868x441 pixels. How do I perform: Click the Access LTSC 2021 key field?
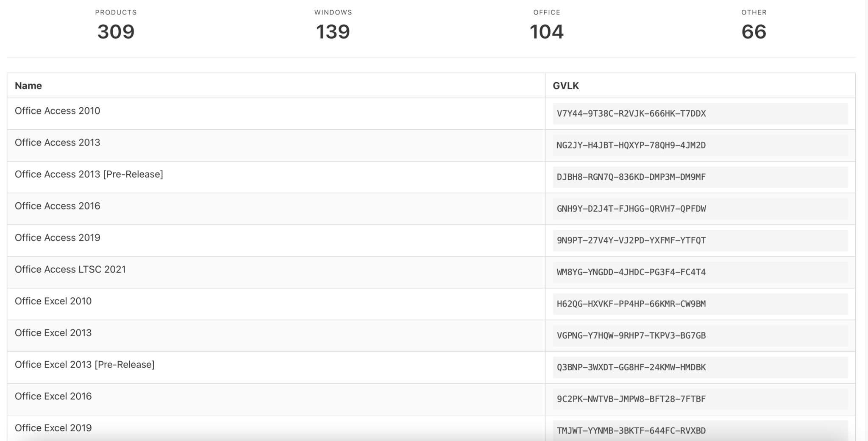pos(631,272)
